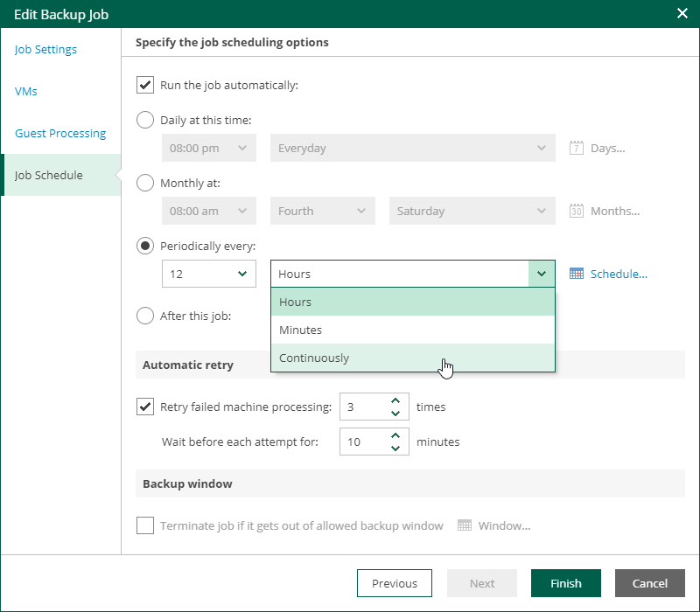Screen dimensions: 700x612
Task: Click the Days calendar icon
Action: coord(577,148)
